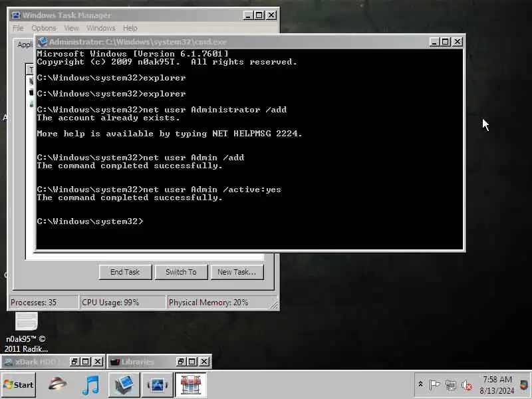Click the New Task... button

pyautogui.click(x=237, y=272)
